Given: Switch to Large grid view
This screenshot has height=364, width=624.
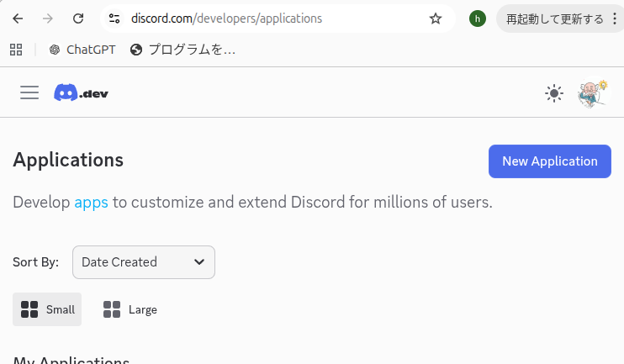Looking at the screenshot, I should (x=130, y=309).
